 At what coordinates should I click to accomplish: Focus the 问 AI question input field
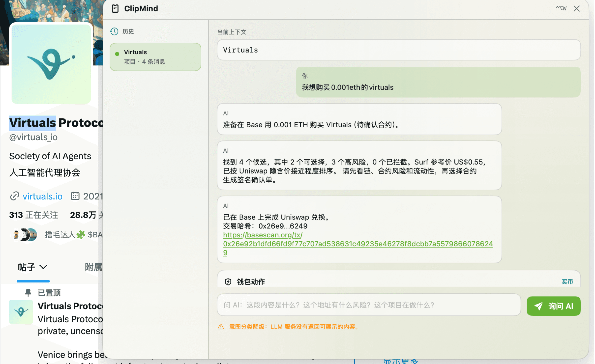[369, 305]
